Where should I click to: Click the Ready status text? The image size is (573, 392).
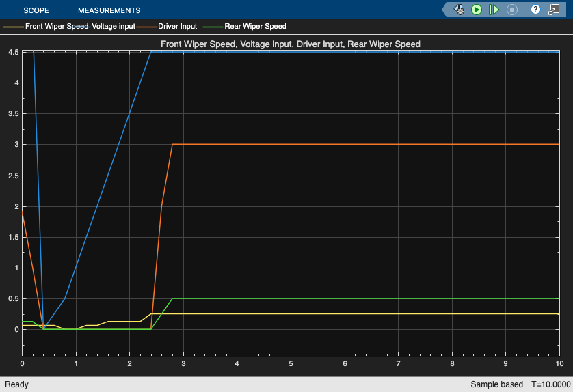pos(16,384)
